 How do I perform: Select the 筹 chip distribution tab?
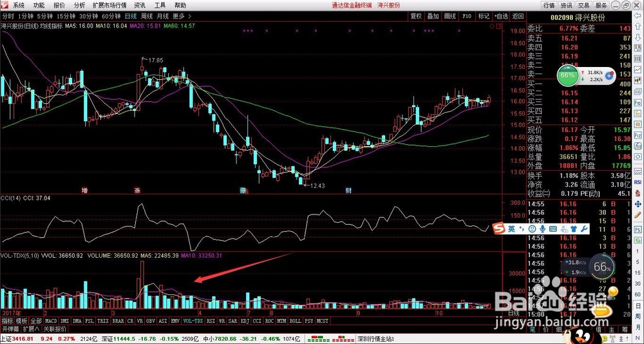[625, 330]
